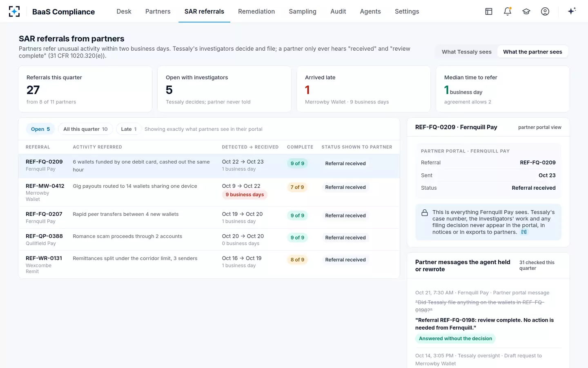The width and height of the screenshot is (588, 368).
Task: Click 'Answered without the decision' tag
Action: tap(455, 339)
